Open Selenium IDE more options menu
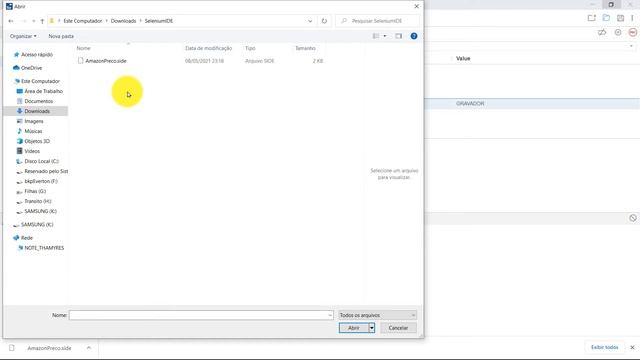Viewport: 640px width, 360px height. (632, 18)
